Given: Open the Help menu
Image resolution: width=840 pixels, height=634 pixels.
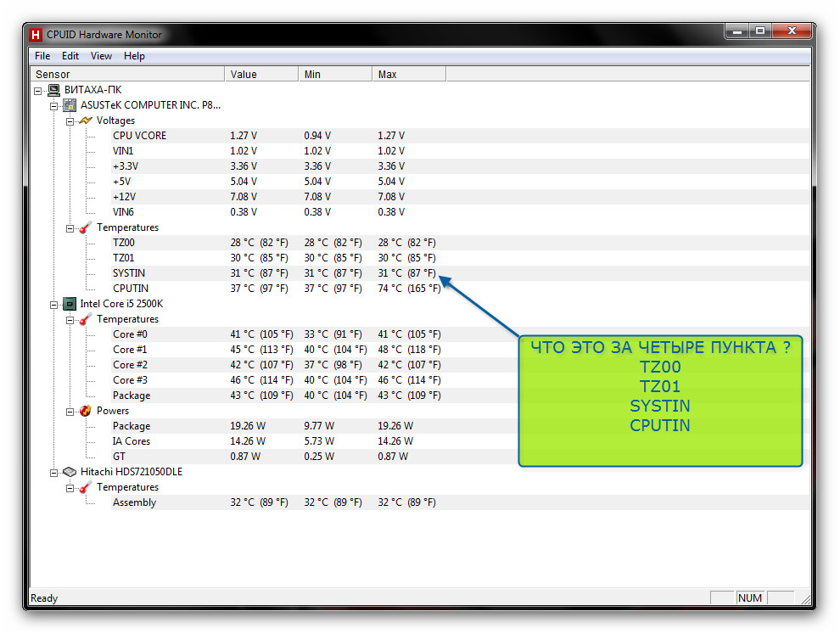Looking at the screenshot, I should pos(134,56).
